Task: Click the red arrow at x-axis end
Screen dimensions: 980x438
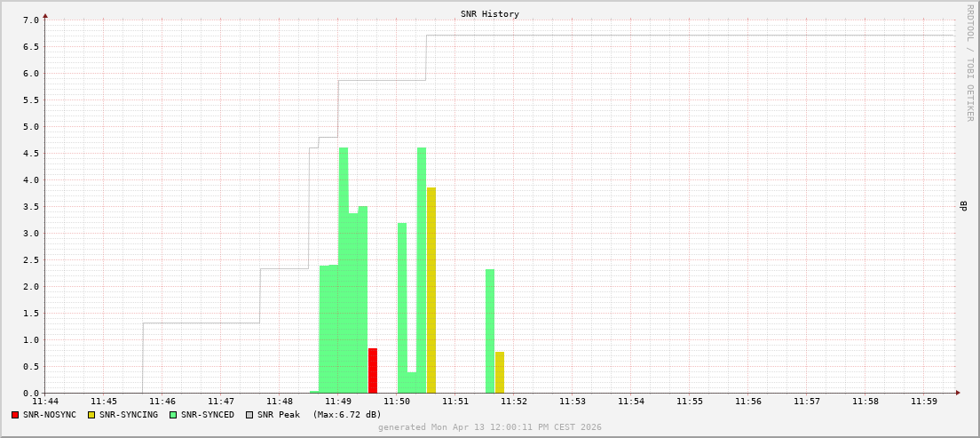Action: [x=957, y=392]
